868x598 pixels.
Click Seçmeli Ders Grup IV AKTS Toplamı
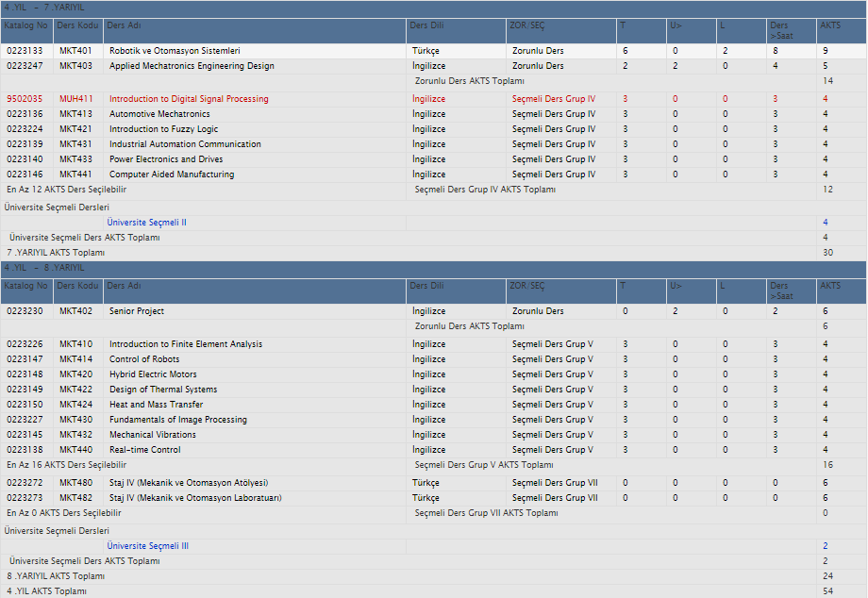click(x=486, y=190)
